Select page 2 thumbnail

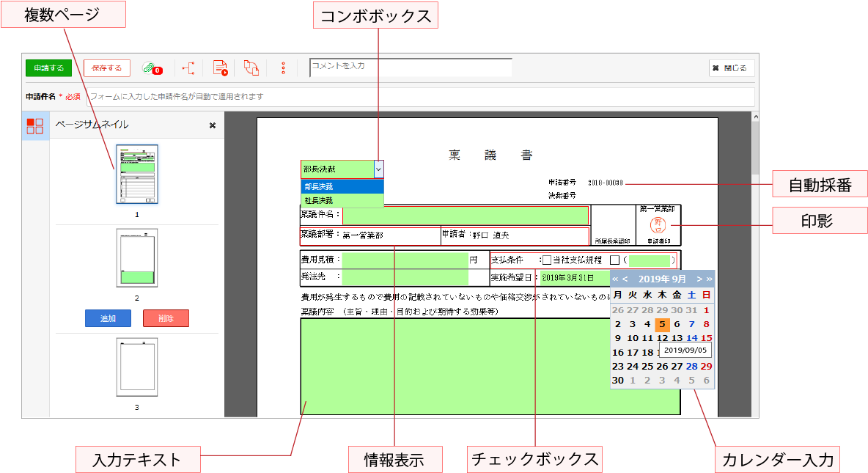click(x=137, y=258)
